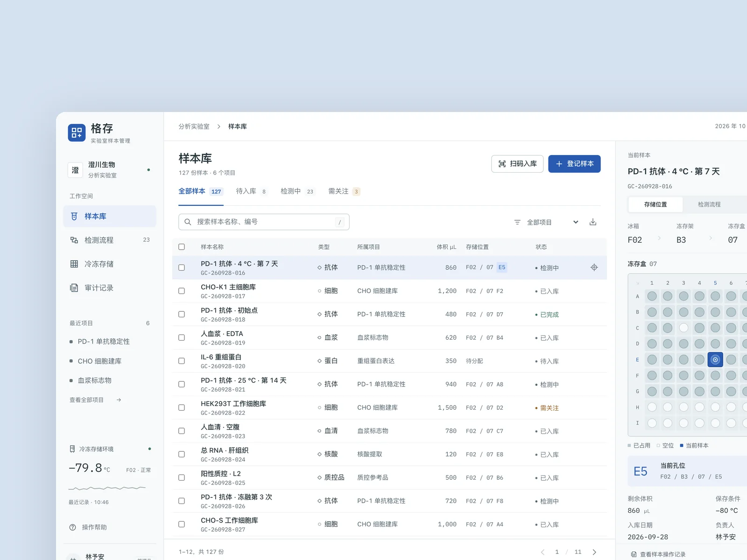Select the 检测流程 tab in details panel

[709, 204]
